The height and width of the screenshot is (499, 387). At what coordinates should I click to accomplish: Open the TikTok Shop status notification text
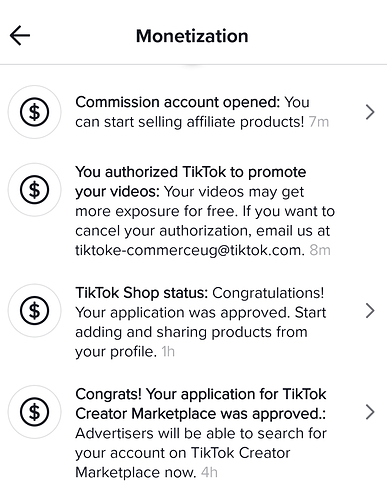[x=201, y=322]
